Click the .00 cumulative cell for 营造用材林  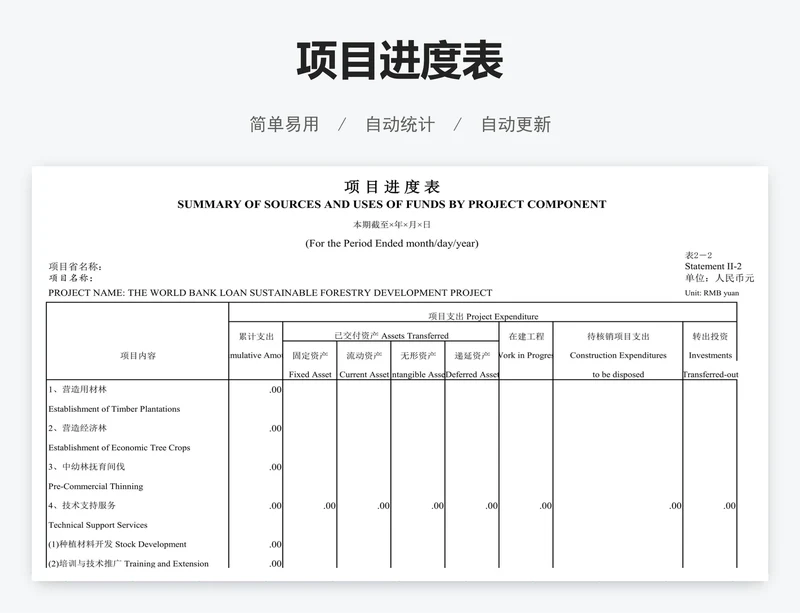pos(276,390)
